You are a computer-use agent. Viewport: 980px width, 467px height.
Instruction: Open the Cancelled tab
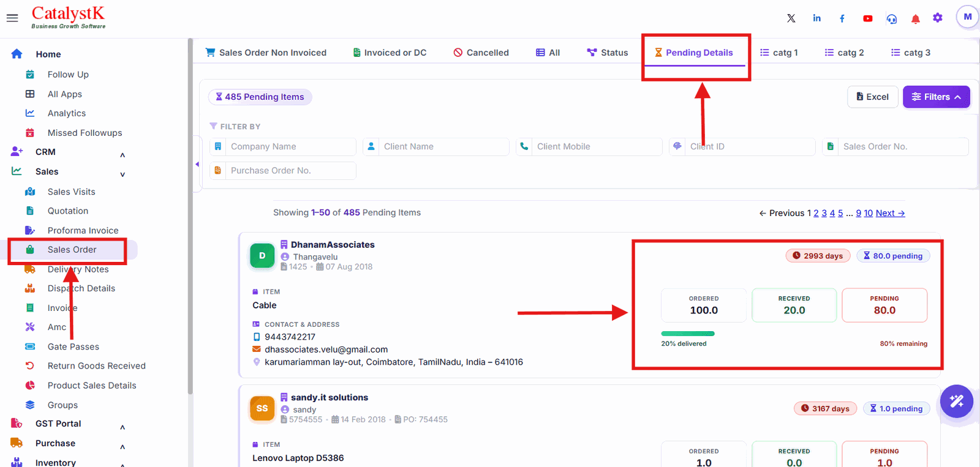[481, 53]
